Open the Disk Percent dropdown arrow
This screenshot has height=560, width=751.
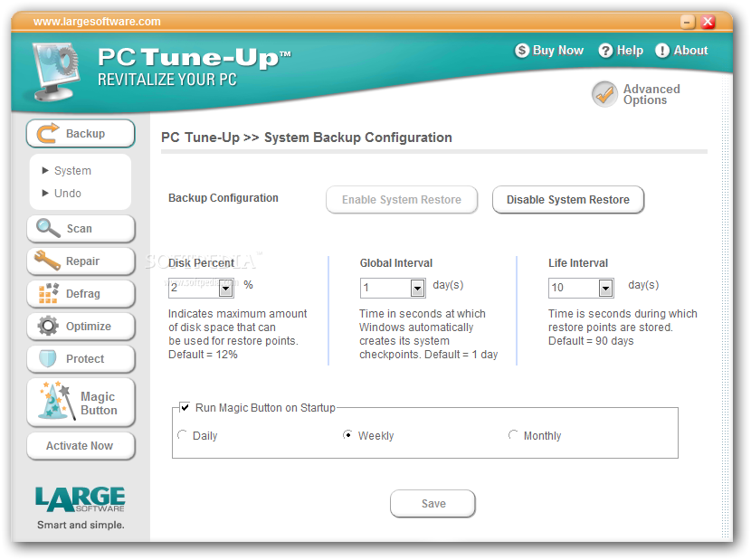click(x=225, y=289)
